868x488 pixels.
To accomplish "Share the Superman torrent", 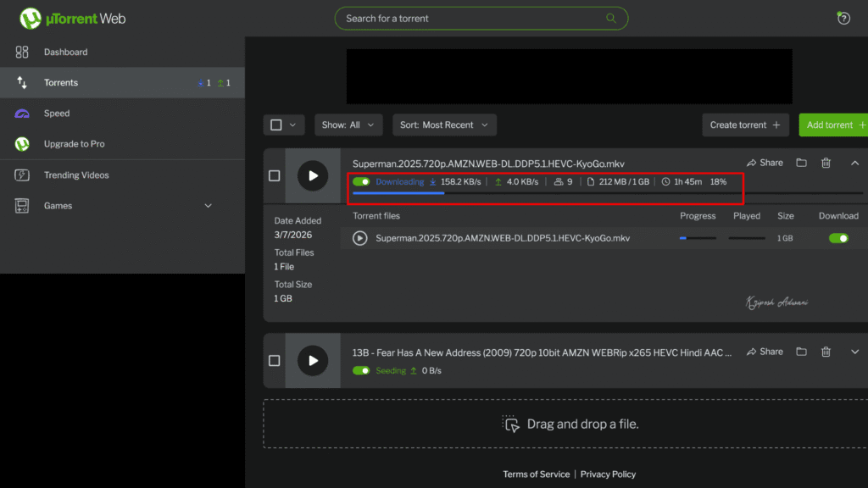I will point(765,163).
